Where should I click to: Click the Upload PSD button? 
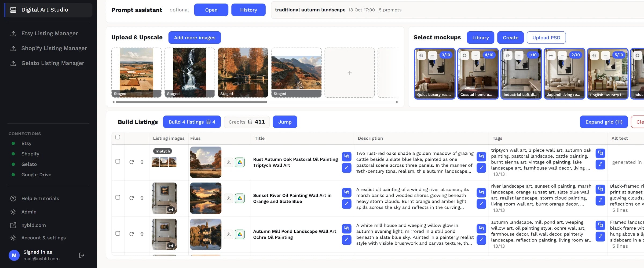pos(546,38)
